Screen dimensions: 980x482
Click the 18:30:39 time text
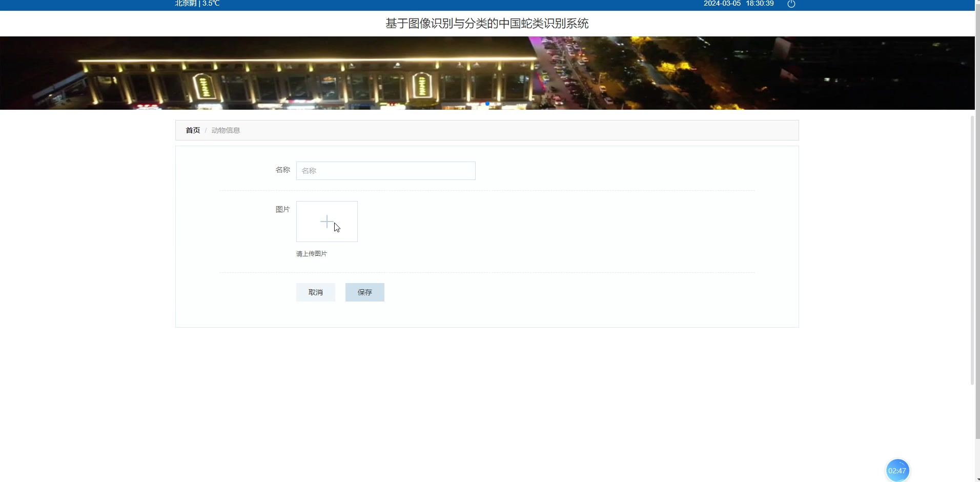click(760, 4)
